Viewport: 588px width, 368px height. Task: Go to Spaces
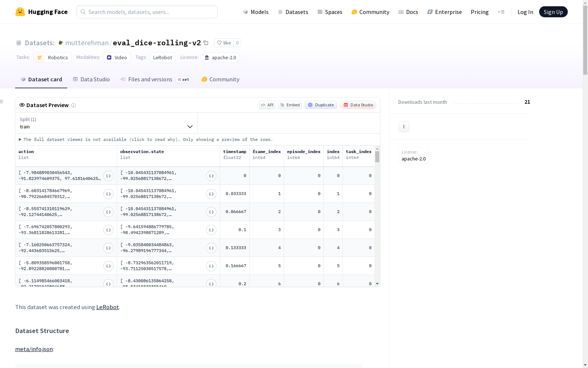[x=330, y=12]
